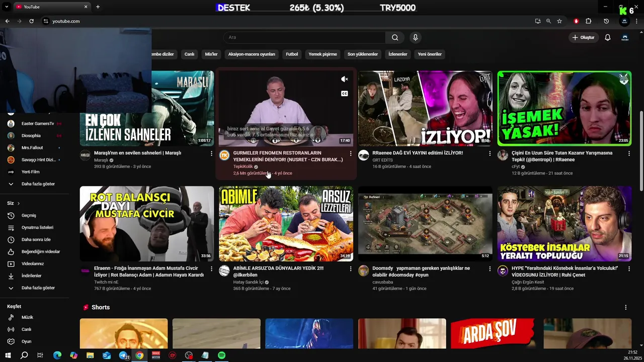
Task: Open options for Çişini En Uzun video
Action: coord(629,153)
